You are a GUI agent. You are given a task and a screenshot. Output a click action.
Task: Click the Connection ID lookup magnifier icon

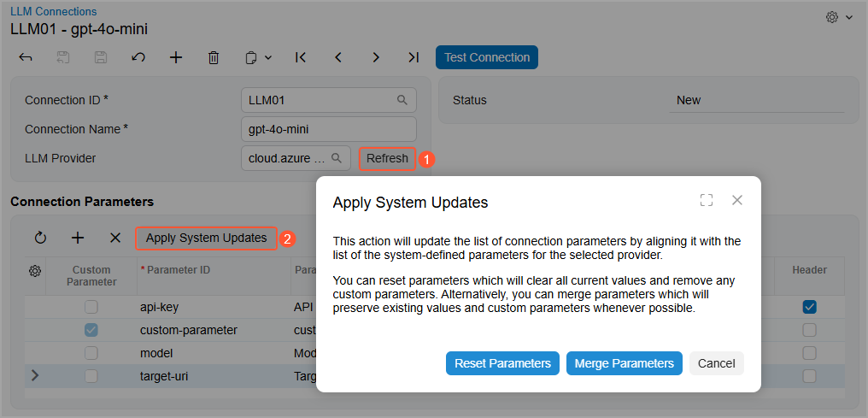tap(402, 100)
